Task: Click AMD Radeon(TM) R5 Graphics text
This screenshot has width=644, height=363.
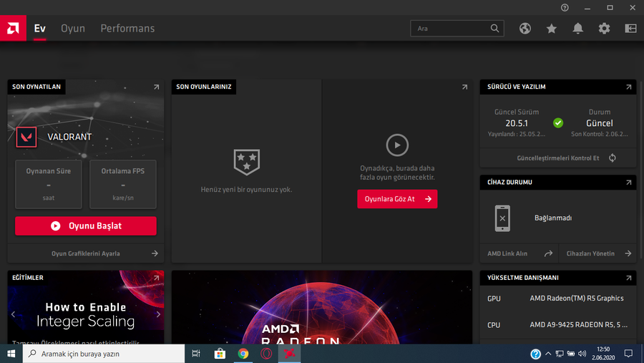Action: (577, 299)
